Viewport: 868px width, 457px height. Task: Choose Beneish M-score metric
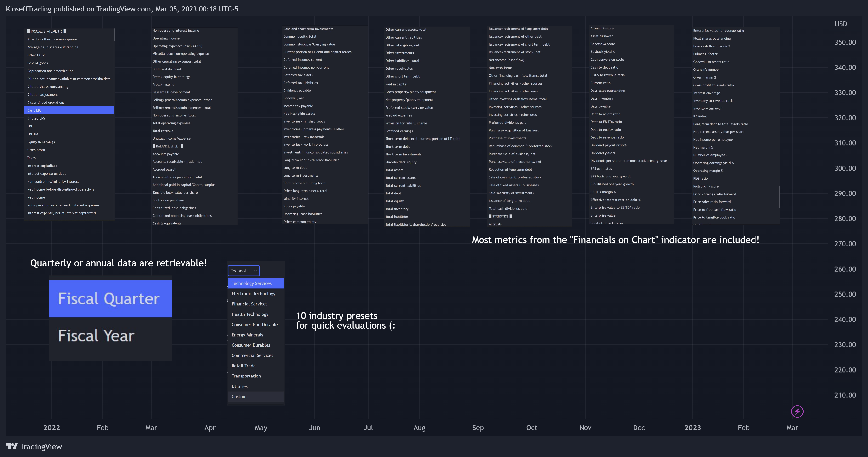[x=602, y=44]
